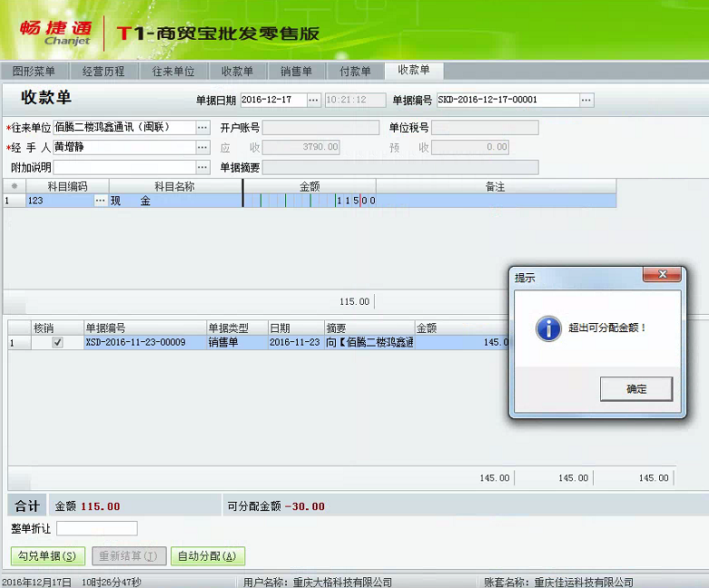Click the 金额 cell showing 11500

pos(310,201)
